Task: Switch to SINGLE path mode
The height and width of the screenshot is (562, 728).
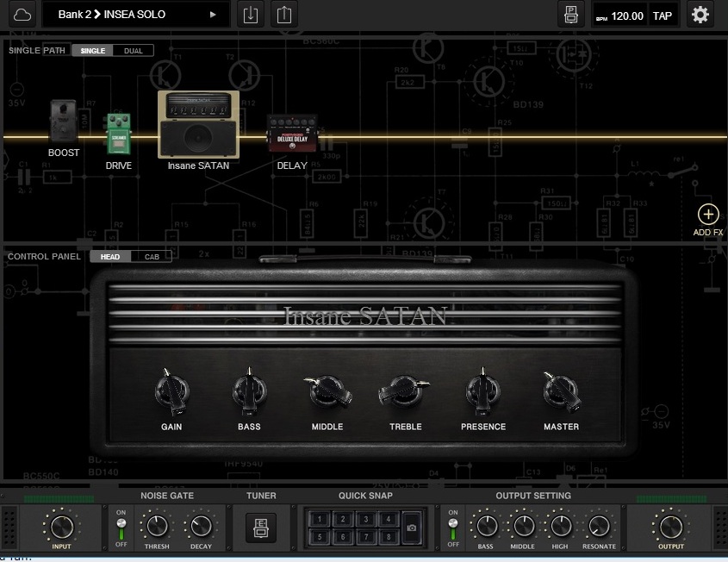Action: [x=93, y=51]
